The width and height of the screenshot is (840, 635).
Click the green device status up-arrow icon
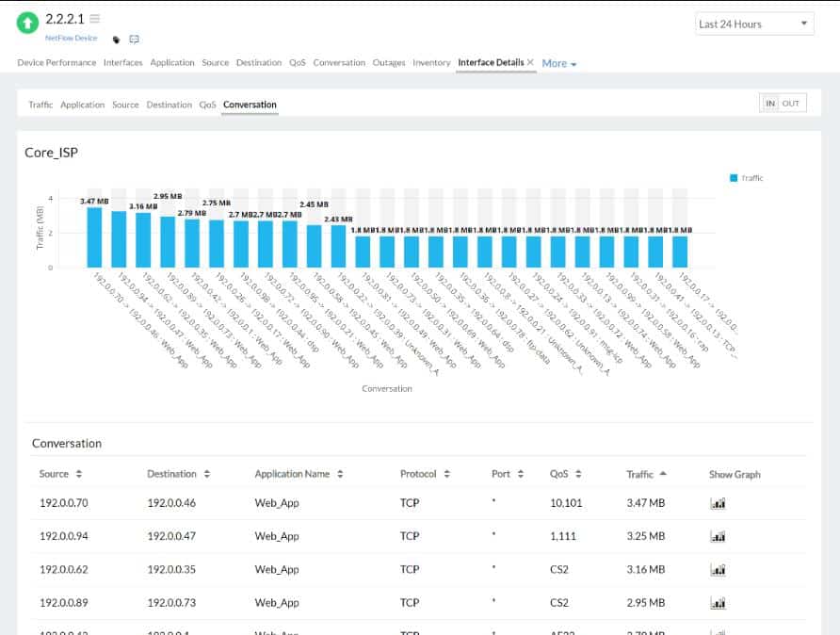point(27,23)
